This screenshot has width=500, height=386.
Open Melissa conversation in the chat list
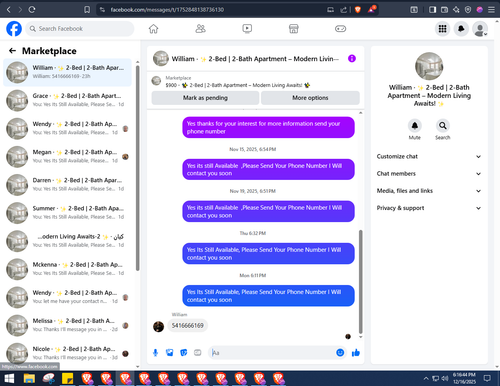[x=67, y=325]
